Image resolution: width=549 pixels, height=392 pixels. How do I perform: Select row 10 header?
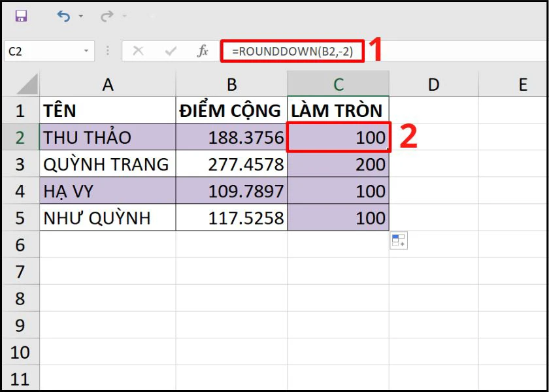pos(20,351)
